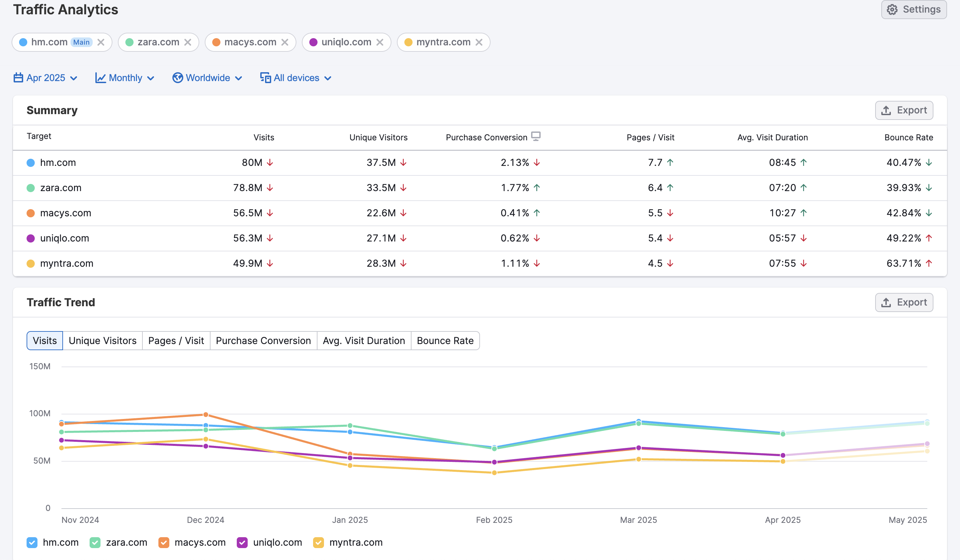Image resolution: width=960 pixels, height=560 pixels.
Task: Open the Worldwide location dropdown
Action: pyautogui.click(x=207, y=78)
